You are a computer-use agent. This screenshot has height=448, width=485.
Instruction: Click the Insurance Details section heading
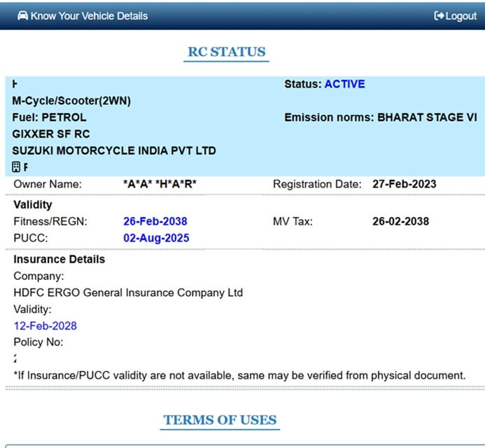pos(59,259)
